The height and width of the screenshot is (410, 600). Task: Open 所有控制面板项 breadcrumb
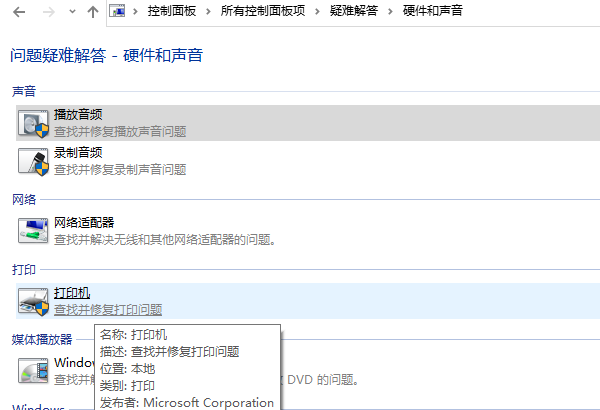pos(263,11)
